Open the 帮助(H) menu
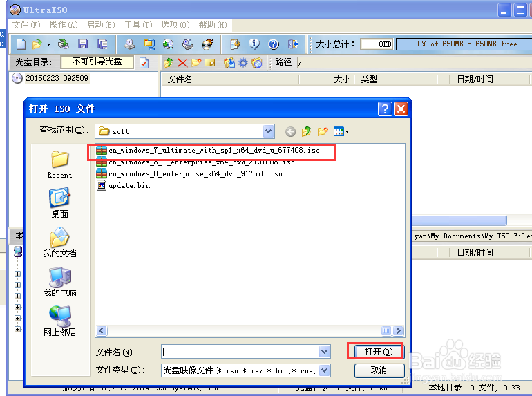This screenshot has height=396, width=532. (x=213, y=25)
